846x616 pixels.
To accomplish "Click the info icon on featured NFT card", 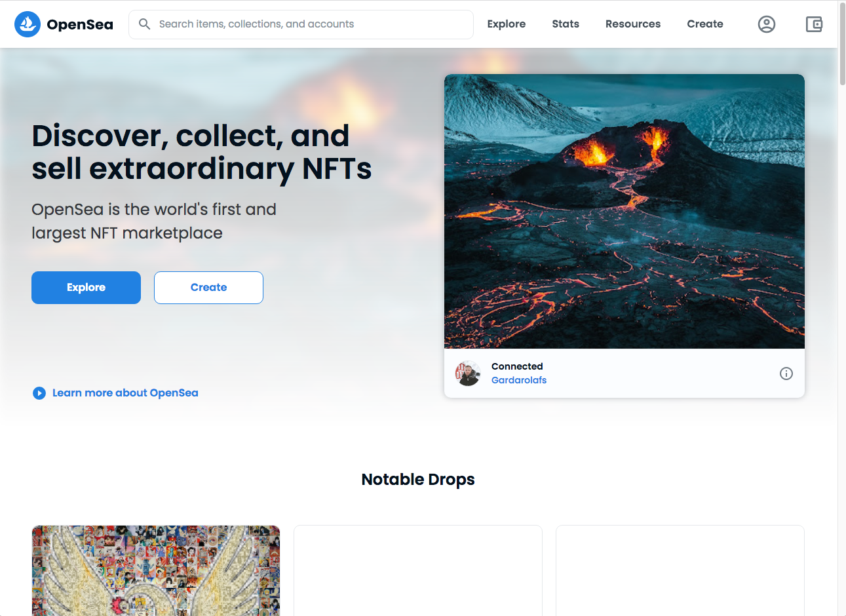I will click(x=786, y=374).
